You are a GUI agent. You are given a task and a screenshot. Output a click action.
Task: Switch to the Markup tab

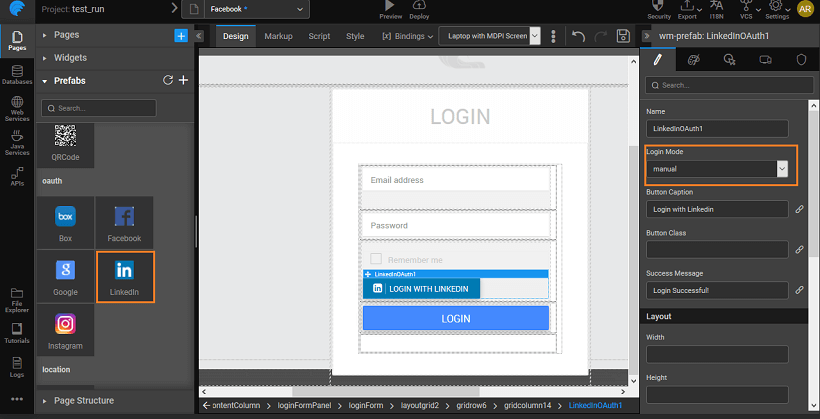coord(278,36)
